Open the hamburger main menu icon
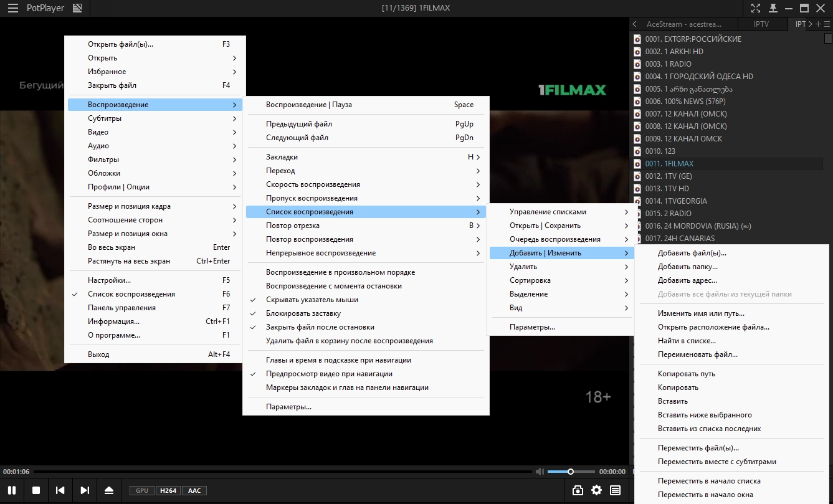Viewport: 833px width, 504px height. pos(12,8)
